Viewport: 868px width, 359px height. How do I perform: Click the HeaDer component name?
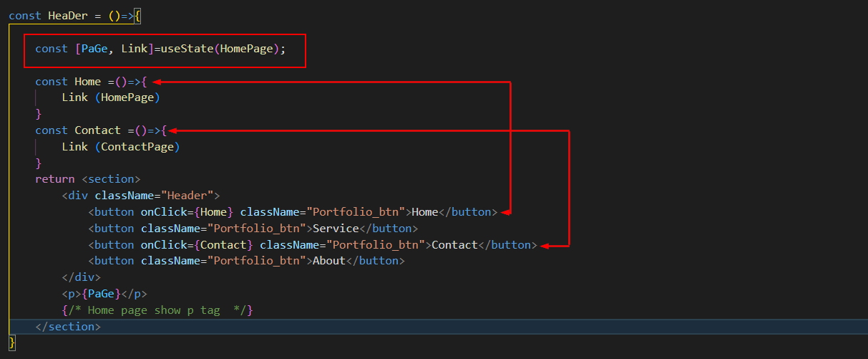coord(67,16)
